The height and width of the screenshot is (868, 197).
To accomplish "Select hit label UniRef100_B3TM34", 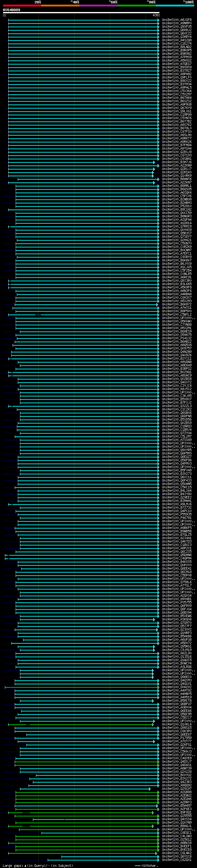I will [x=177, y=84].
